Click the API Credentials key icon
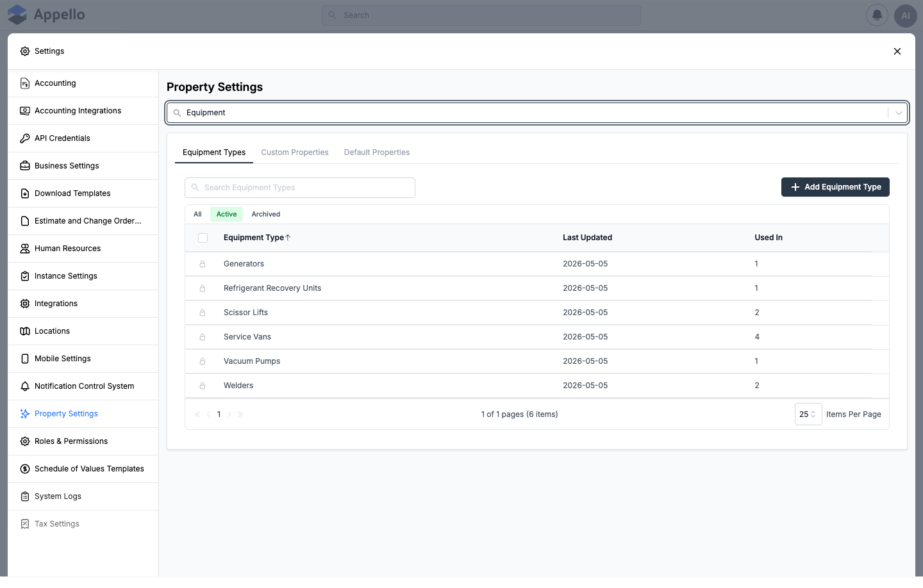This screenshot has height=588, width=923. point(25,138)
